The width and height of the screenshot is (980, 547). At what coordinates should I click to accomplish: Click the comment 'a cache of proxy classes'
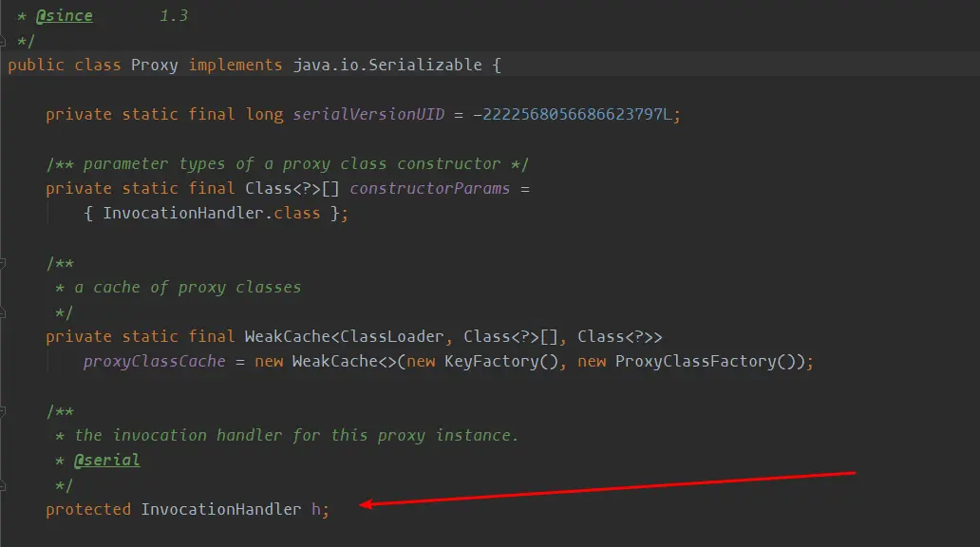(187, 288)
